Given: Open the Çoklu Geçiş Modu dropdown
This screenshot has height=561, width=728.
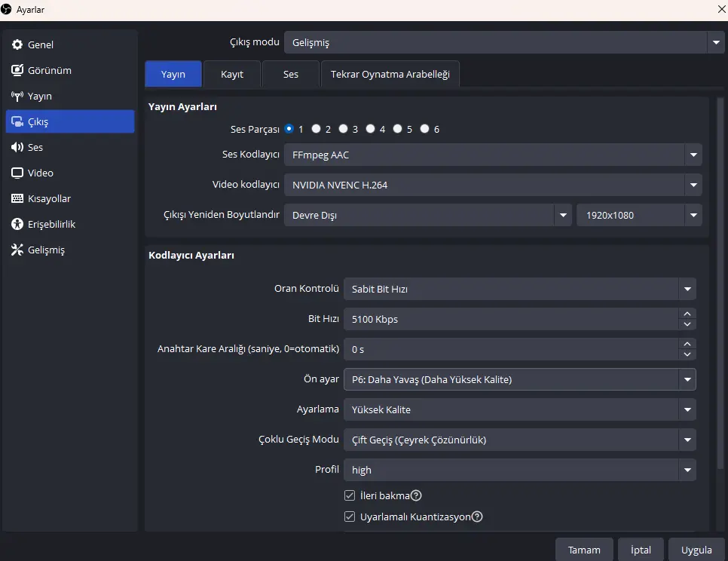Looking at the screenshot, I should 520,440.
